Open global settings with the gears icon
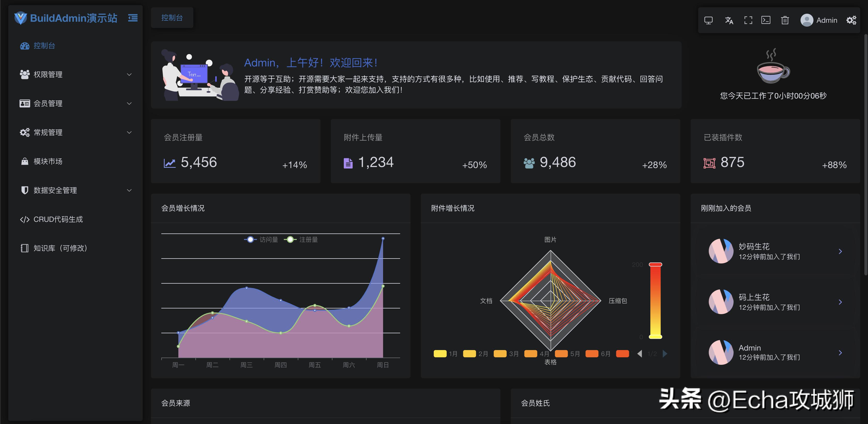Viewport: 868px width, 424px height. coord(851,20)
